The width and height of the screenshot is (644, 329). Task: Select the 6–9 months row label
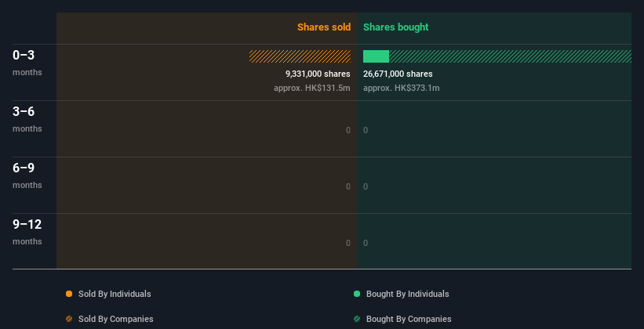(x=27, y=175)
